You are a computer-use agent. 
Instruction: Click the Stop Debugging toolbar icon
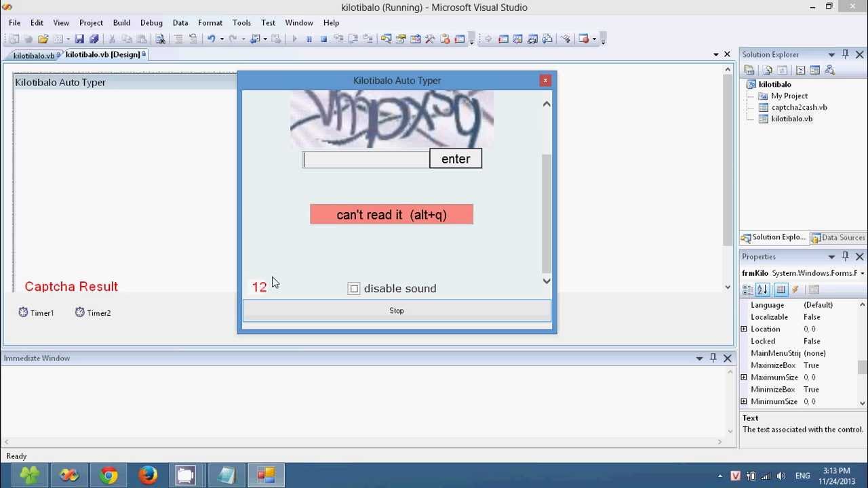(x=323, y=39)
